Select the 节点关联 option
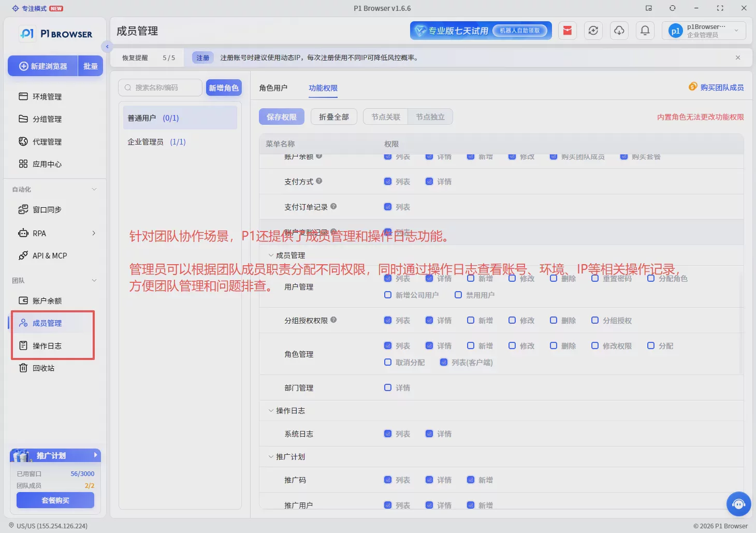This screenshot has width=756, height=533. point(386,117)
